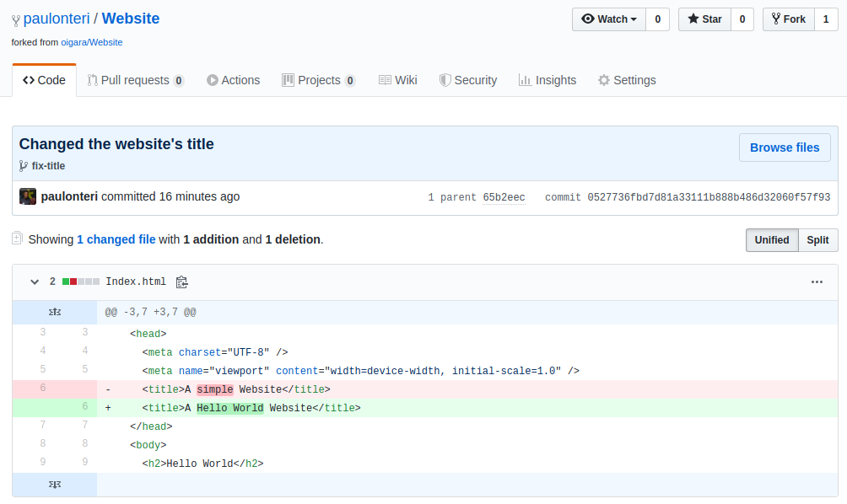Click the diffstat colored squares
Viewport: 847px width, 504px height.
pos(81,282)
